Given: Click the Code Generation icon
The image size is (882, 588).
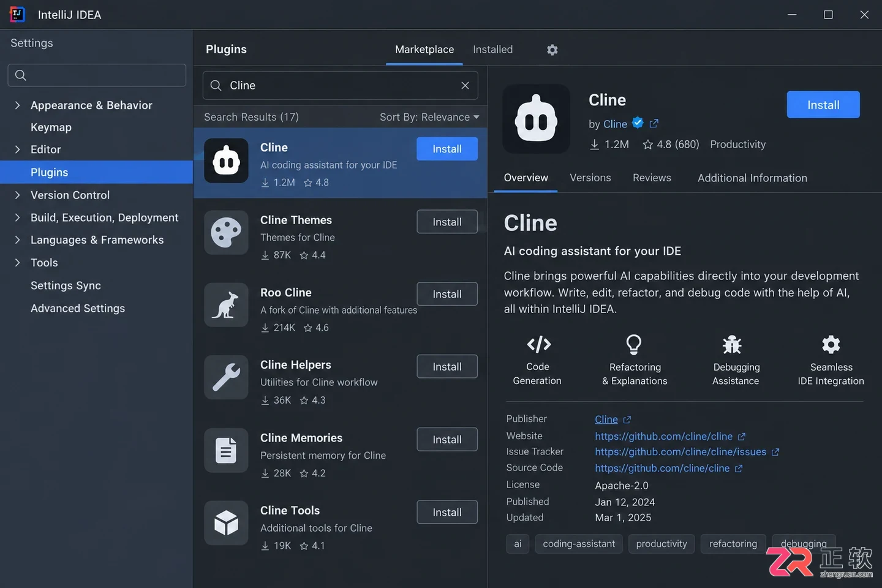Looking at the screenshot, I should (538, 345).
